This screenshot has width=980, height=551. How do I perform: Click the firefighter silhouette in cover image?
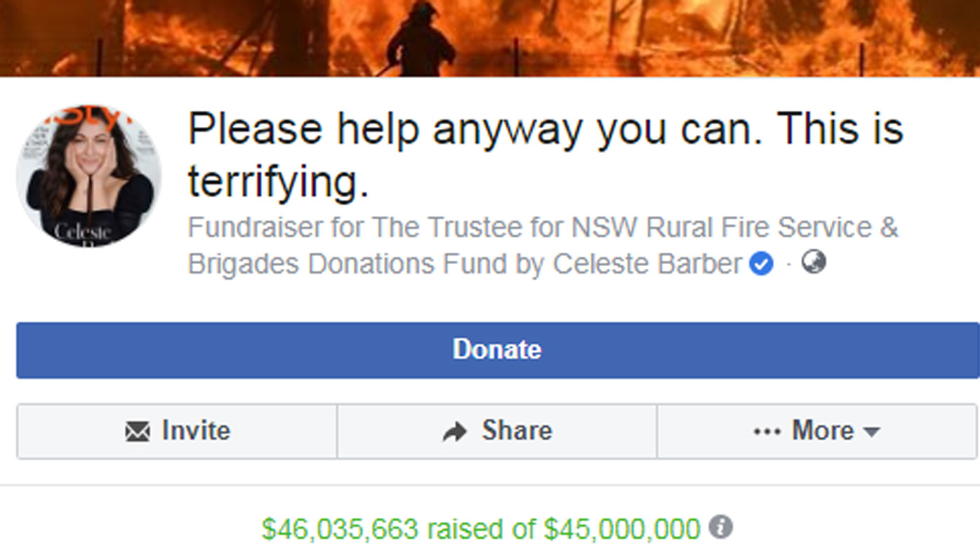420,39
